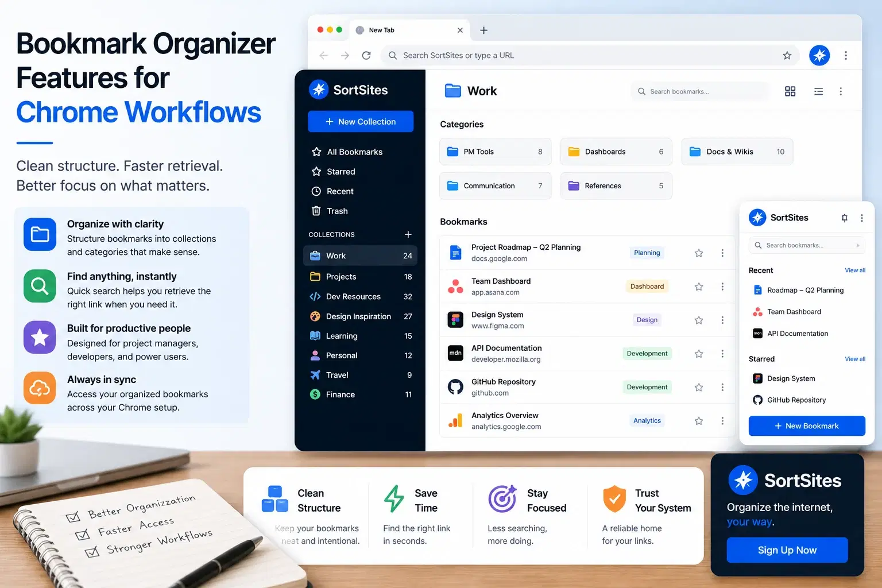This screenshot has height=588, width=882.
Task: Click the browser bookmark star in address bar
Action: pos(787,55)
